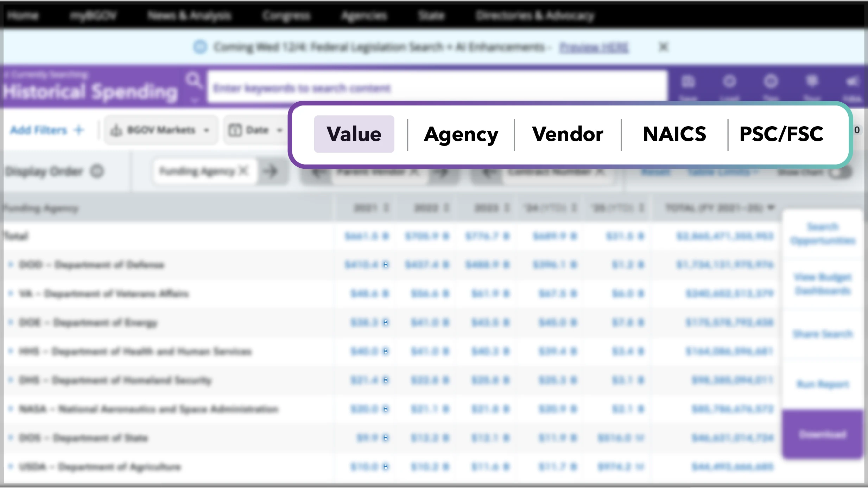This screenshot has height=488, width=868.
Task: Click the calendar icon on the Date filter
Action: point(235,130)
